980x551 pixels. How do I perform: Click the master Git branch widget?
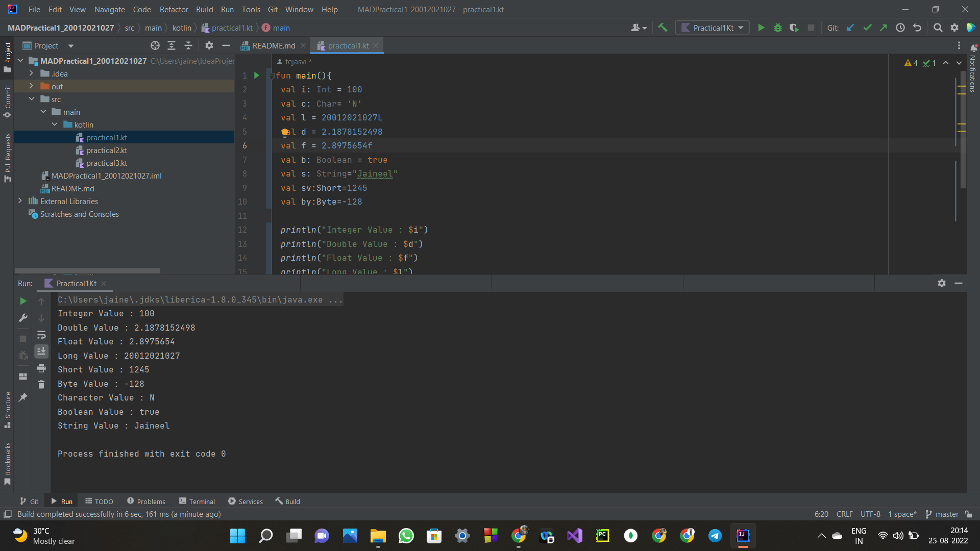pos(942,514)
